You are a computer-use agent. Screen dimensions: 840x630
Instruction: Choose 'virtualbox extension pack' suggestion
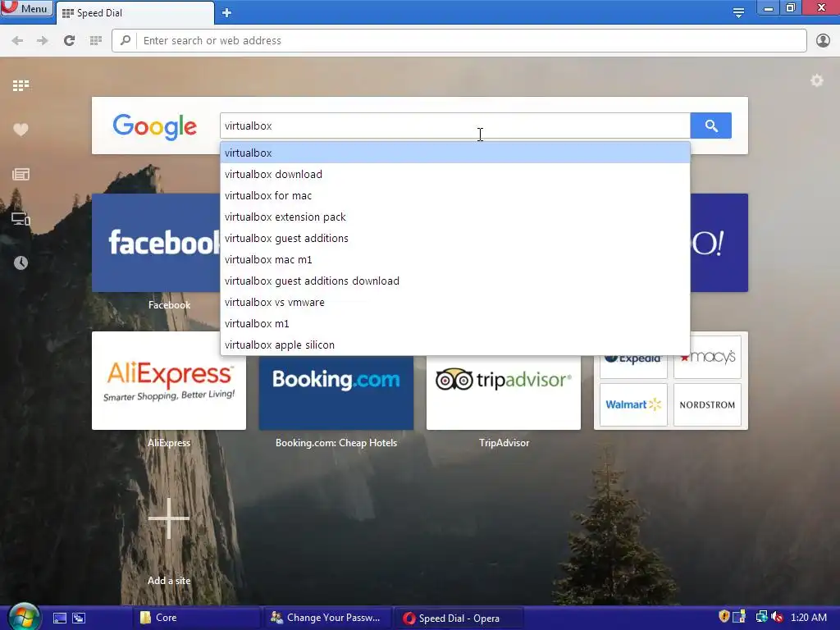click(x=454, y=217)
